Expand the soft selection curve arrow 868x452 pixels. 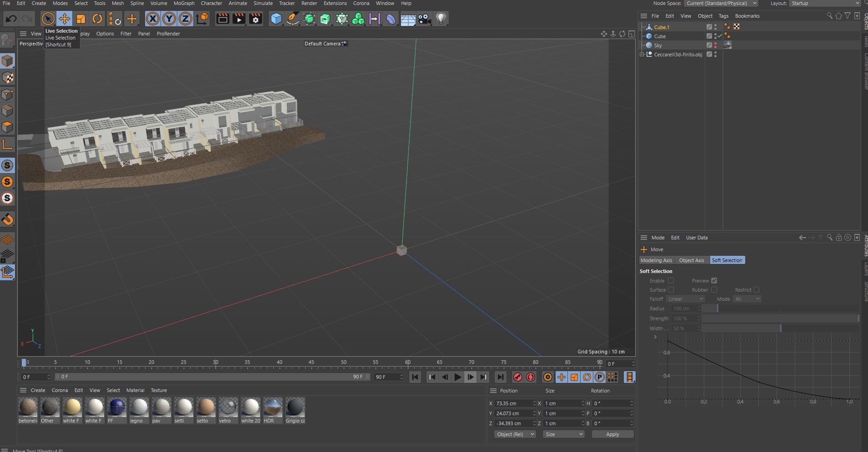(x=655, y=337)
